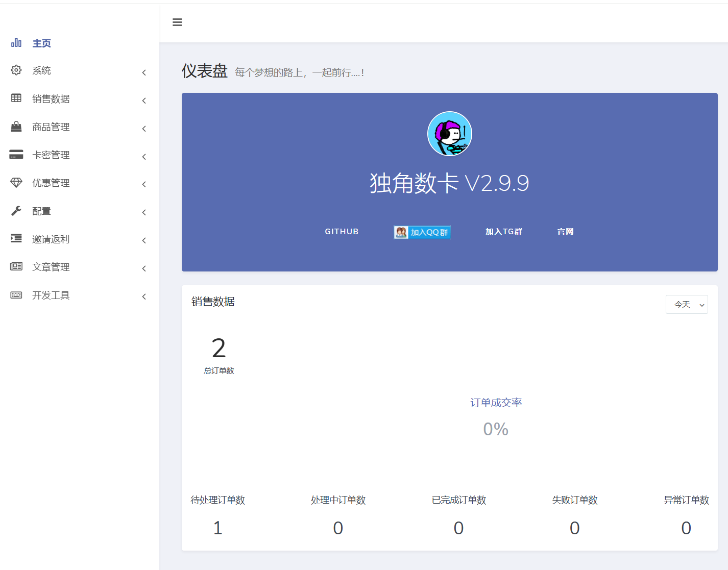Click the 订单成交率 label
The image size is (728, 570).
tap(496, 403)
